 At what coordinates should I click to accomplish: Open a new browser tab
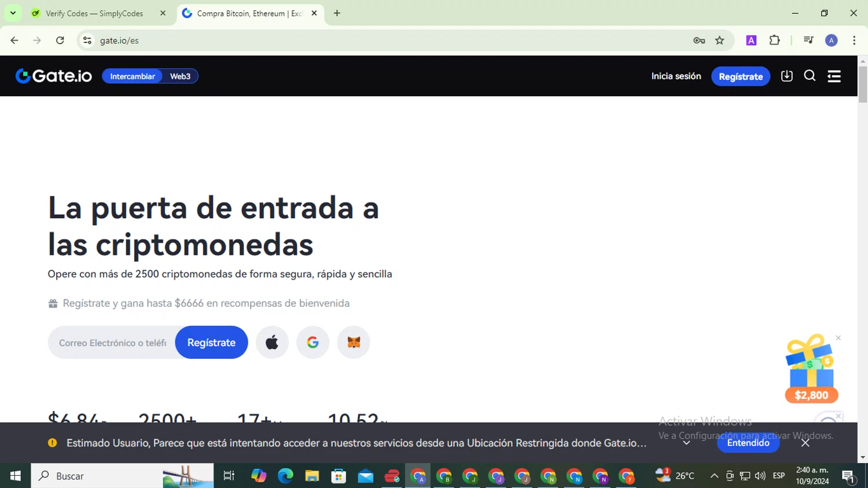(337, 13)
